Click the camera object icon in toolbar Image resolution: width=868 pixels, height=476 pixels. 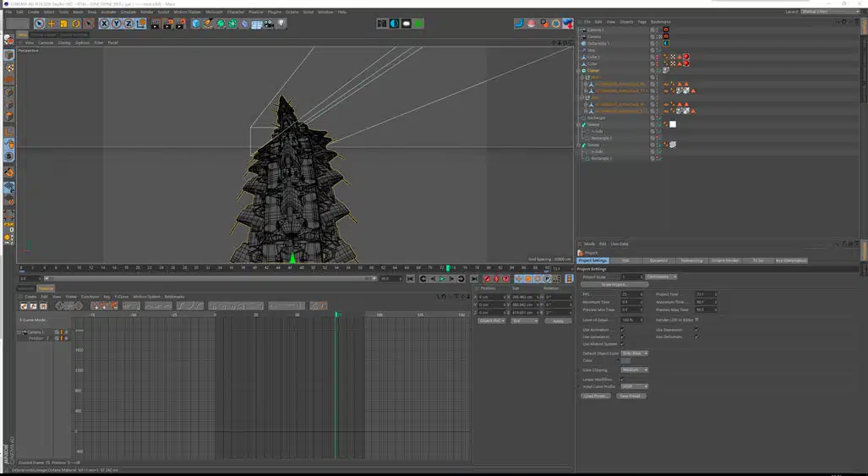269,24
